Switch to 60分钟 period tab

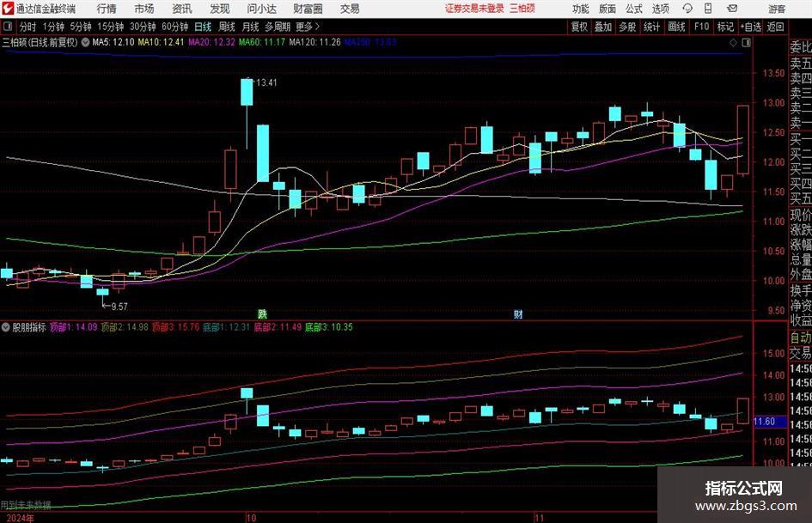pos(174,27)
